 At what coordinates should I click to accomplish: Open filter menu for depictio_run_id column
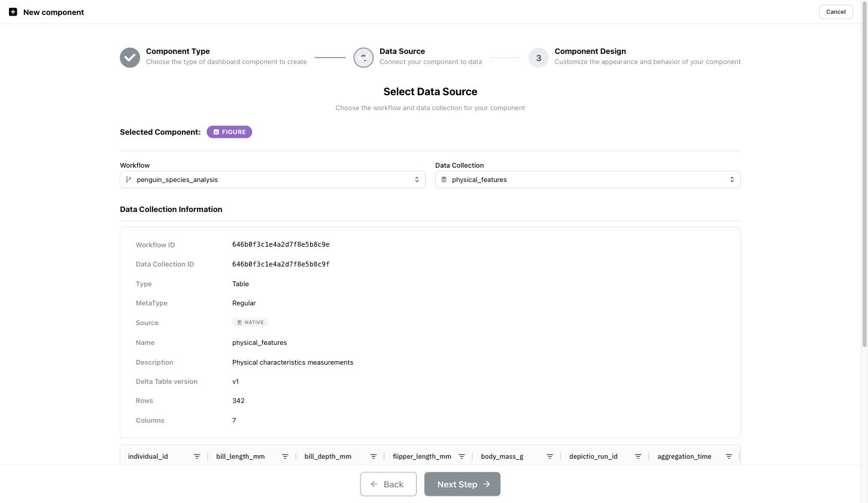(638, 456)
